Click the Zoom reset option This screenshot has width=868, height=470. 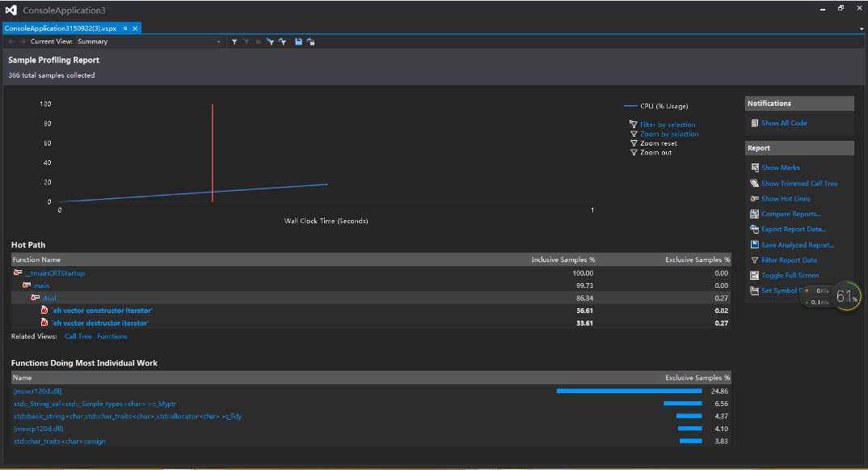(x=658, y=143)
